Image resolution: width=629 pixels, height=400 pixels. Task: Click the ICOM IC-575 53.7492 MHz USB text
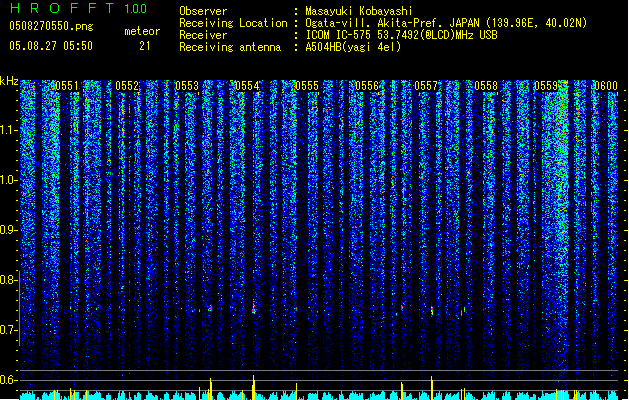coord(402,35)
